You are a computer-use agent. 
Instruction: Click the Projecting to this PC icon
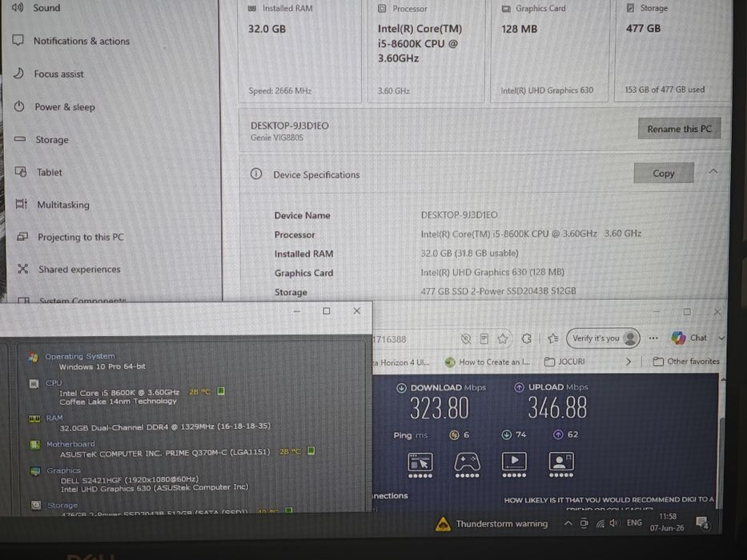(x=22, y=237)
